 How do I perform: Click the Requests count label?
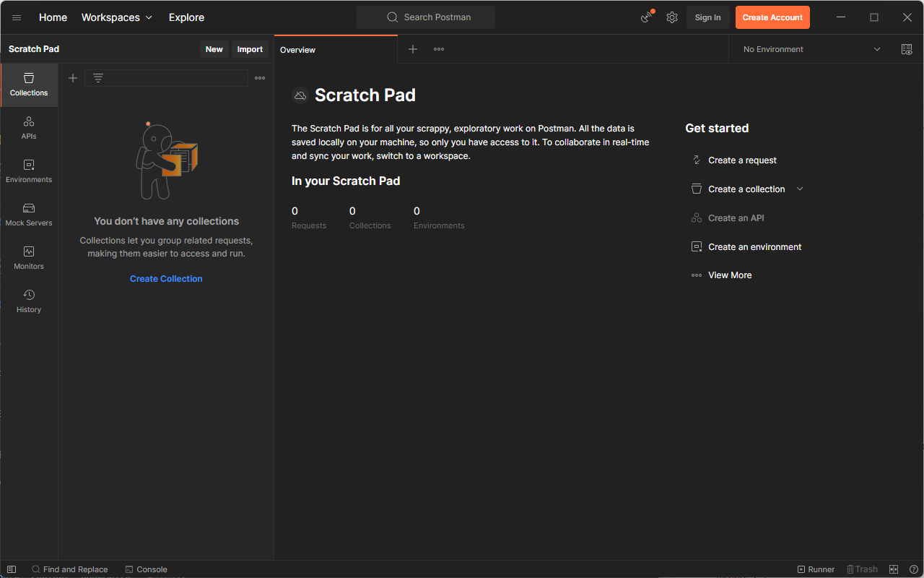coord(309,225)
